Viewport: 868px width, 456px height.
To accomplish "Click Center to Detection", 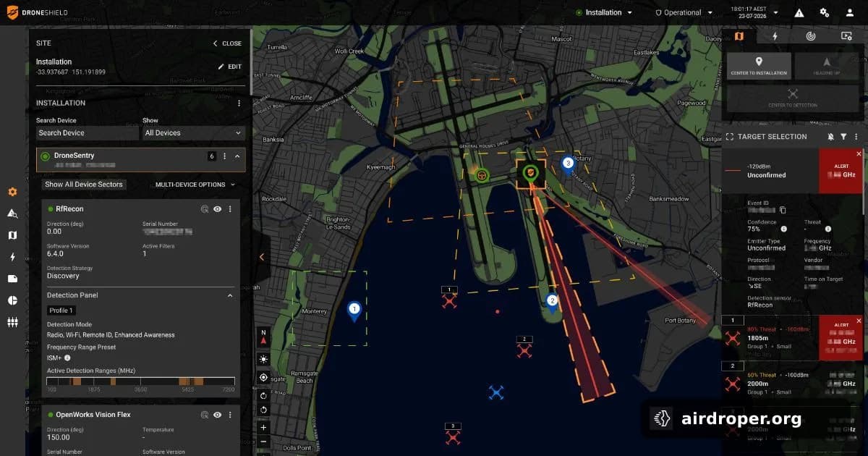I will point(793,98).
